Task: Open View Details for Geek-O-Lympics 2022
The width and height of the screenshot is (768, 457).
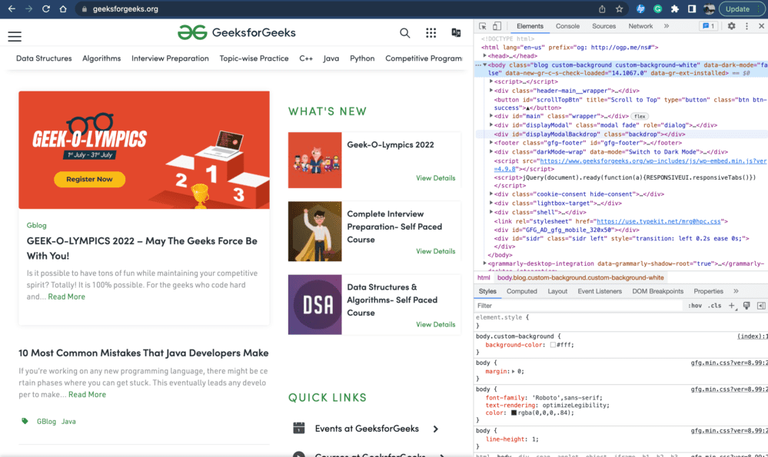Action: (x=435, y=178)
